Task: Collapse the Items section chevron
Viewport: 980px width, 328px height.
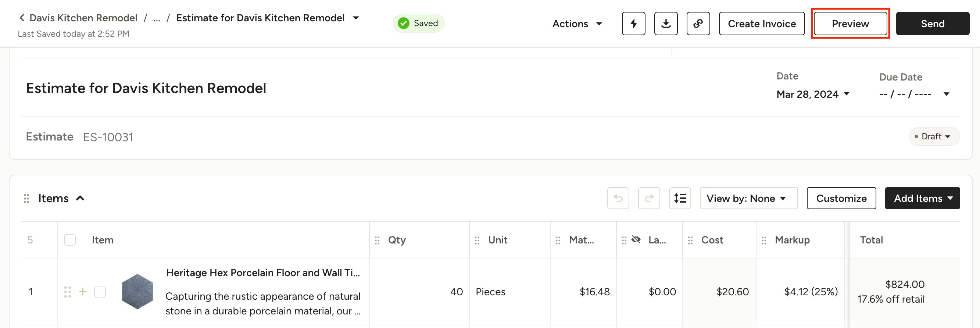Action: [80, 198]
